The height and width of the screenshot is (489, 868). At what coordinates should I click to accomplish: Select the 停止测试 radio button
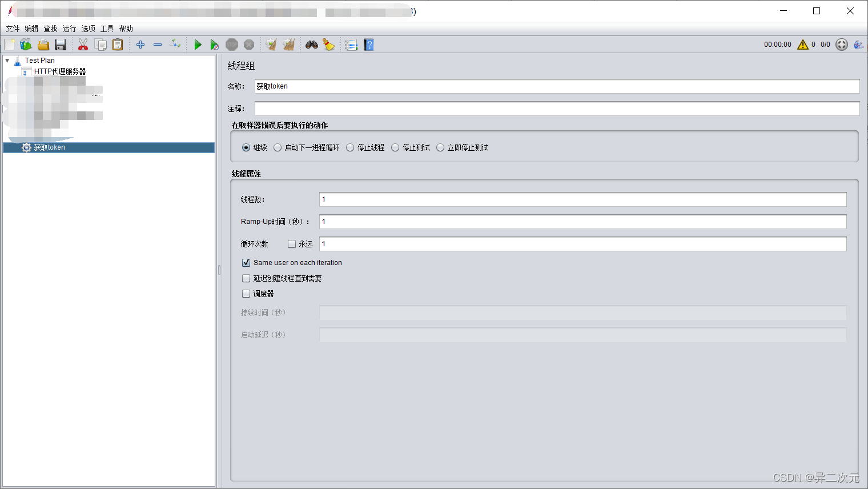(x=395, y=147)
